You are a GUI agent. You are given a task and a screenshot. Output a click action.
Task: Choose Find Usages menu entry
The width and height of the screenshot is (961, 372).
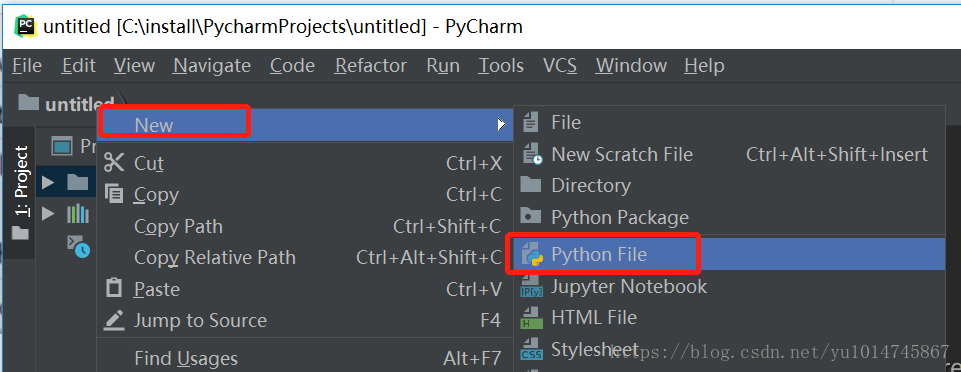305,359
